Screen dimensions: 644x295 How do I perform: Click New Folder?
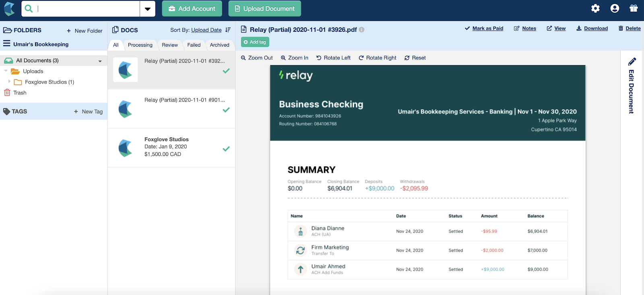(85, 31)
